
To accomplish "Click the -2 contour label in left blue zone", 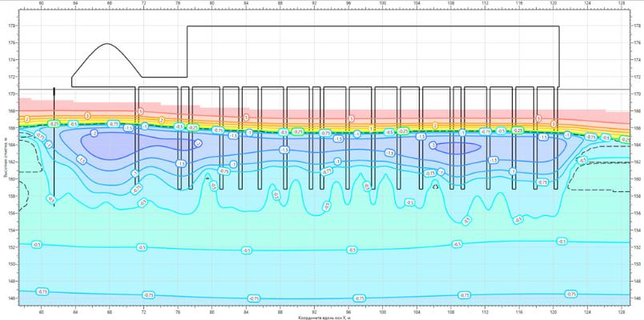I will tap(95, 134).
